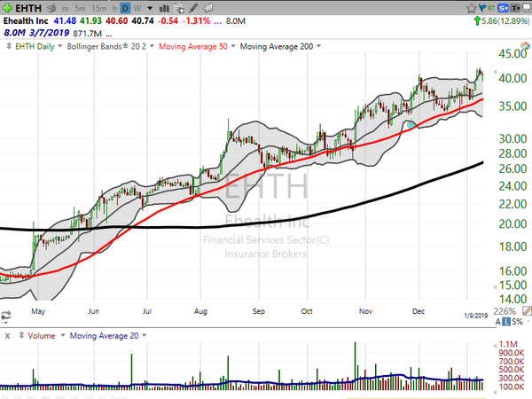532x399 pixels.
Task: Select the hourly 'h' timeframe
Action: [114, 9]
